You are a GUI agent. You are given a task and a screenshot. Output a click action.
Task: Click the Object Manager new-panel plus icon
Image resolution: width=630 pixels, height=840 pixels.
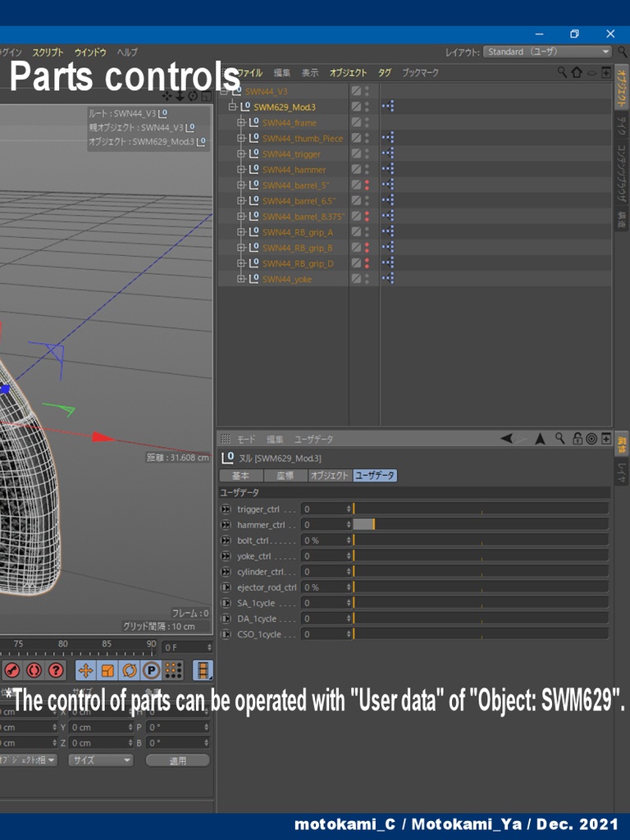606,72
